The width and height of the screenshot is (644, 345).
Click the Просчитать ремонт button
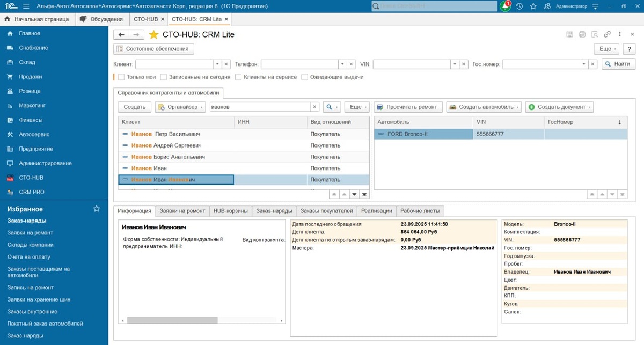(x=408, y=107)
